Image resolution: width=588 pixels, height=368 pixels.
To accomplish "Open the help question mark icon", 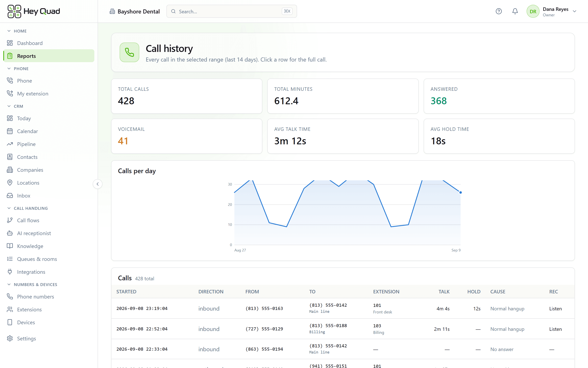I will coord(499,11).
